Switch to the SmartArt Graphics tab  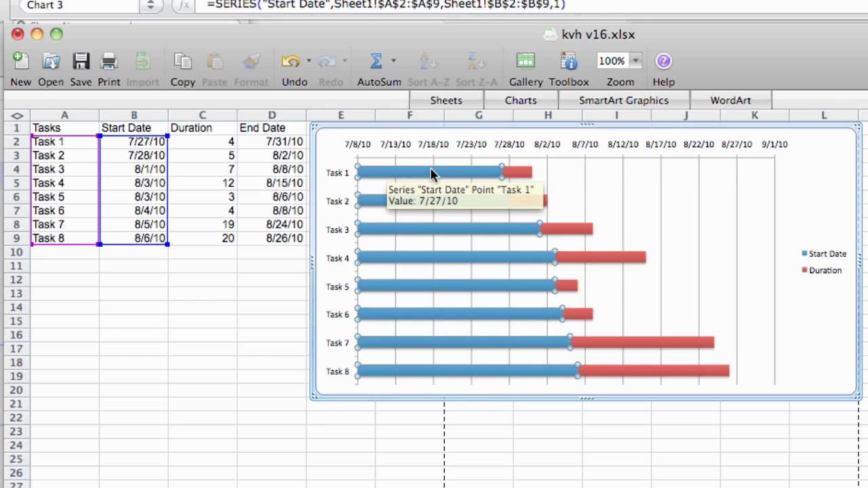point(623,100)
